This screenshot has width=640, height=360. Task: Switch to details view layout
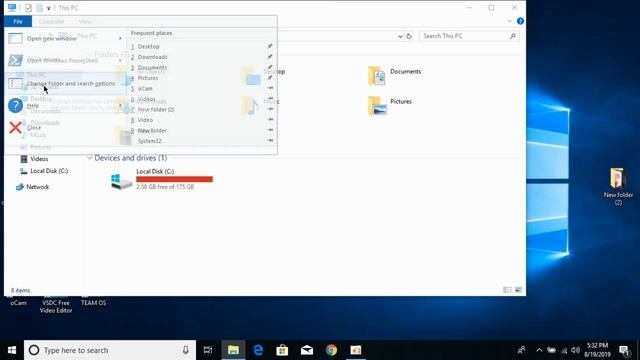pyautogui.click(x=507, y=290)
